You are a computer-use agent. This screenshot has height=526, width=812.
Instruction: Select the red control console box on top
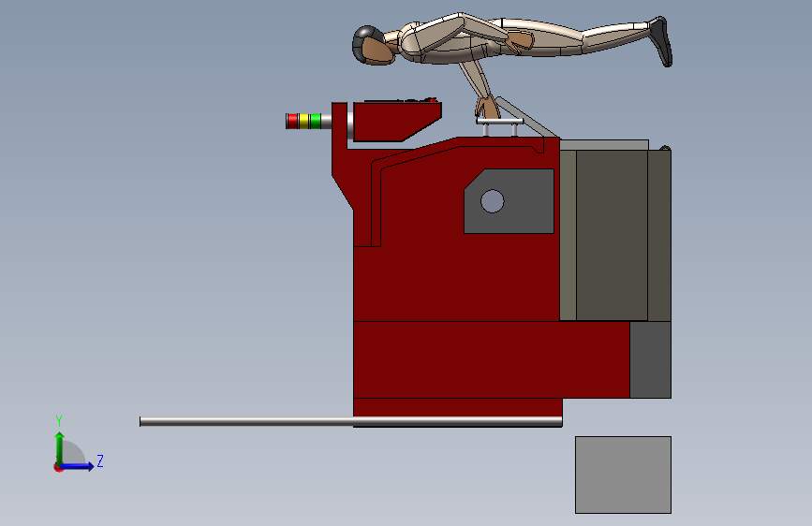coord(397,122)
